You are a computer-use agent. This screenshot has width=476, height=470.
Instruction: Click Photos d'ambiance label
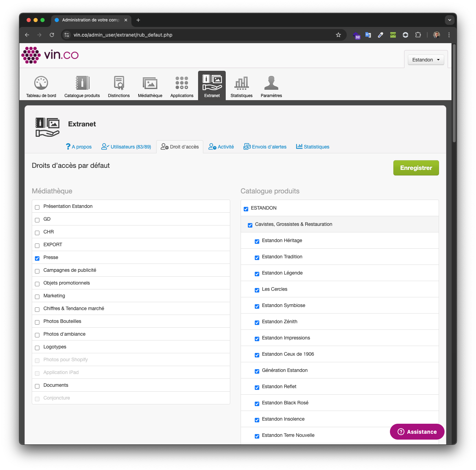click(64, 334)
